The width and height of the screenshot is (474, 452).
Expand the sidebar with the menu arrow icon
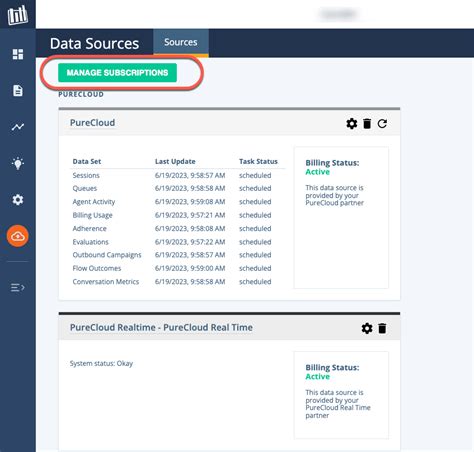(x=18, y=287)
